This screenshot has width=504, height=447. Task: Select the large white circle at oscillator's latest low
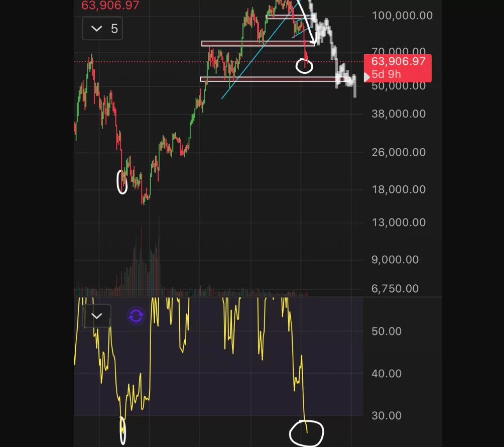pyautogui.click(x=307, y=432)
